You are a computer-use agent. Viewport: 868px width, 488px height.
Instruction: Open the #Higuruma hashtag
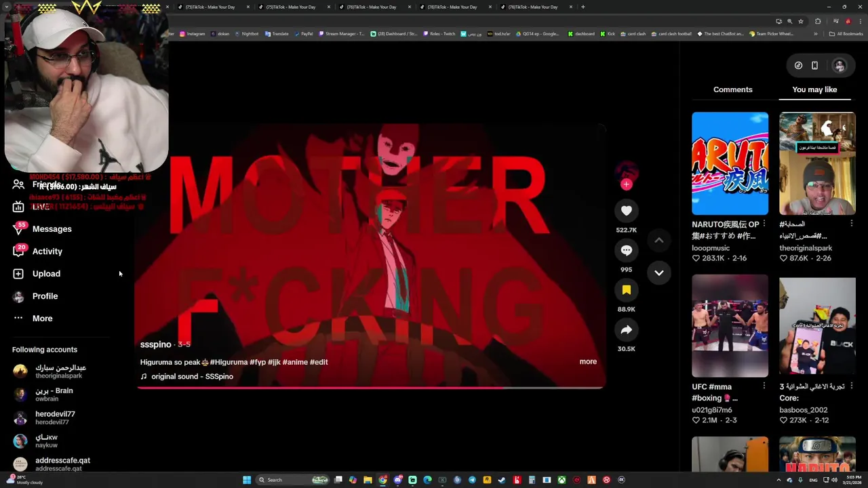pyautogui.click(x=229, y=362)
